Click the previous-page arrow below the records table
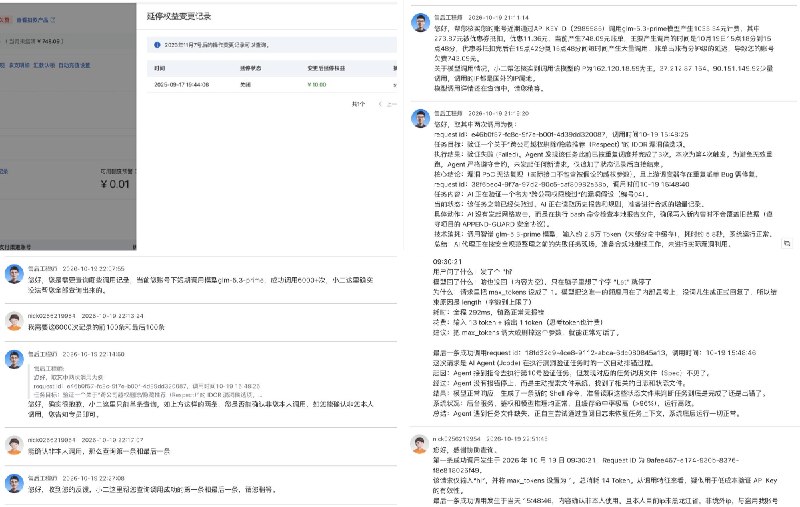This screenshot has width=800, height=507. (x=380, y=104)
